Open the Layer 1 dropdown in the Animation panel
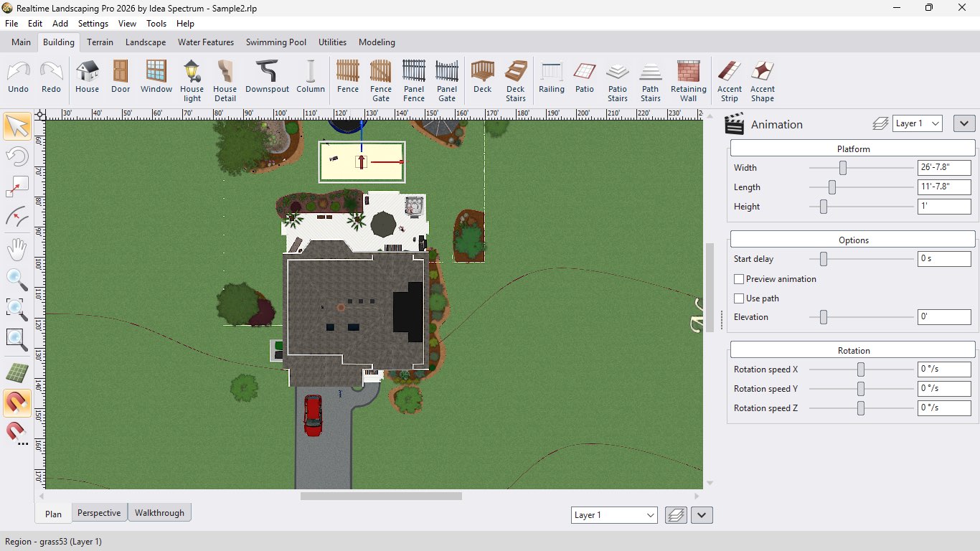980x551 pixels. 918,123
